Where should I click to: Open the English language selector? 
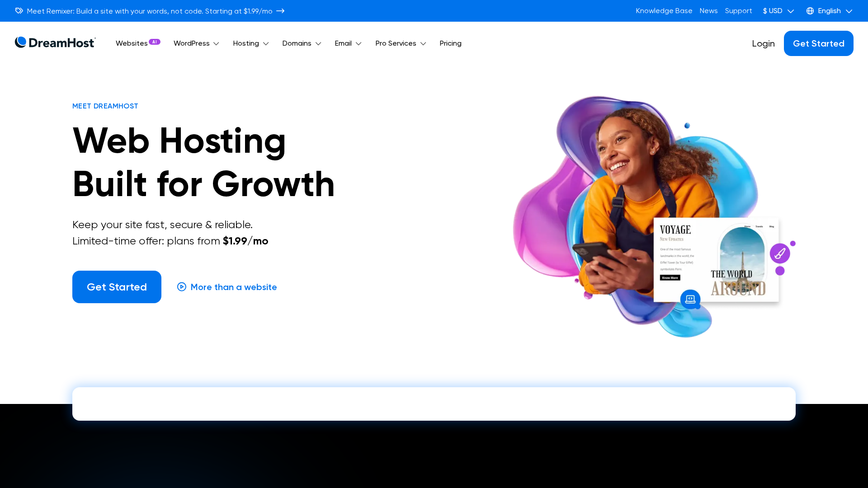pos(829,11)
